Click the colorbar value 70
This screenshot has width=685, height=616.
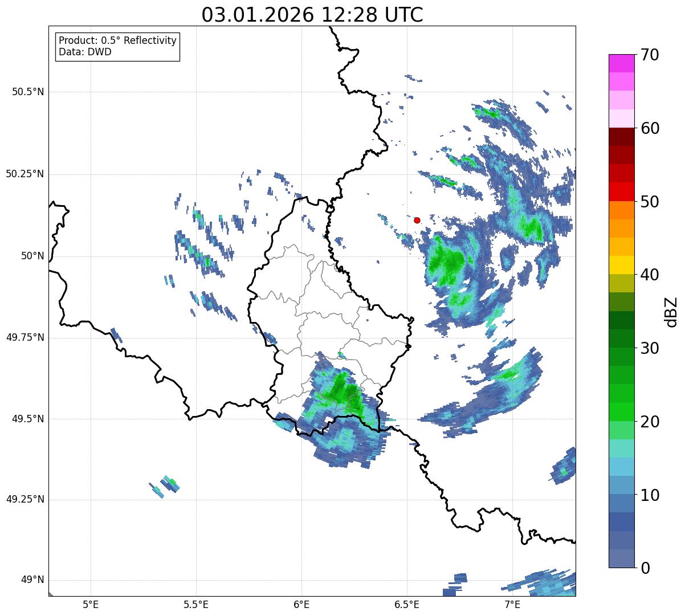[x=650, y=55]
